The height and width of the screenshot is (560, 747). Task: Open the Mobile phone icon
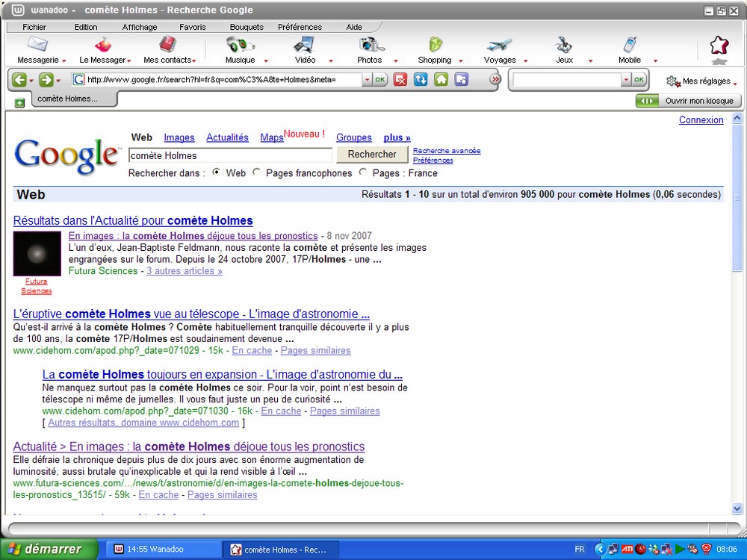click(x=629, y=45)
